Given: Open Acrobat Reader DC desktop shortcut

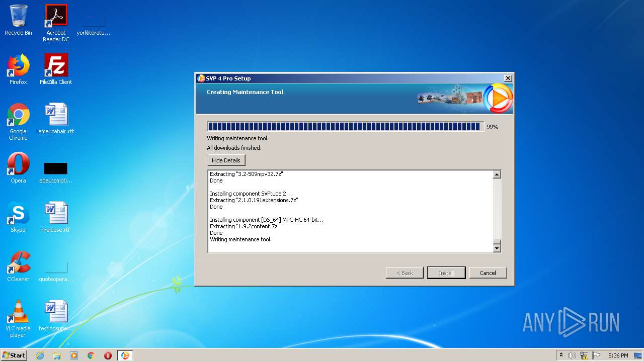Looking at the screenshot, I should (56, 23).
